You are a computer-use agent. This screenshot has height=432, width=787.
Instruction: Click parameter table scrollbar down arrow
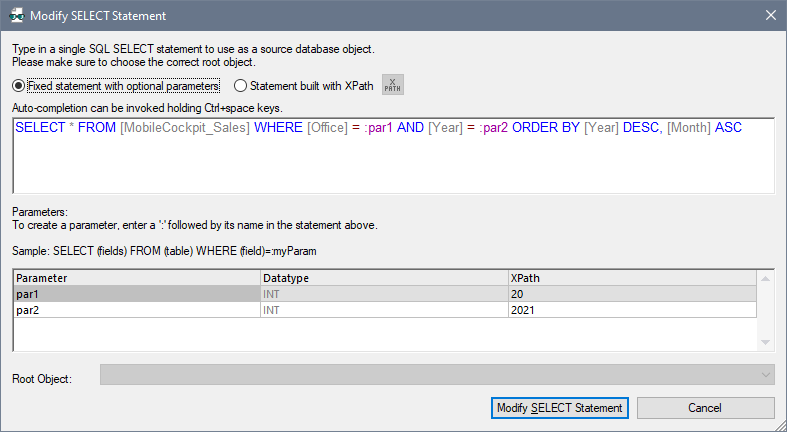tap(766, 343)
